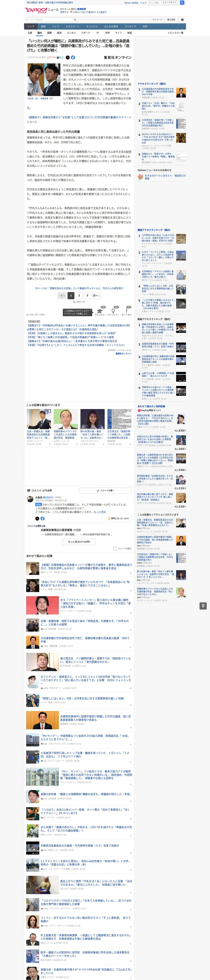Open the 地域 category tab

[129, 33]
